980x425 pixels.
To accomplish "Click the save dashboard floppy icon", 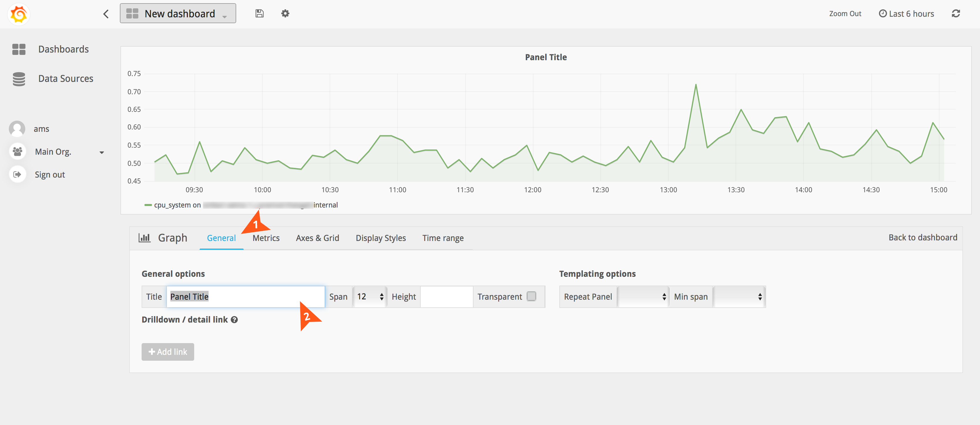I will 259,14.
